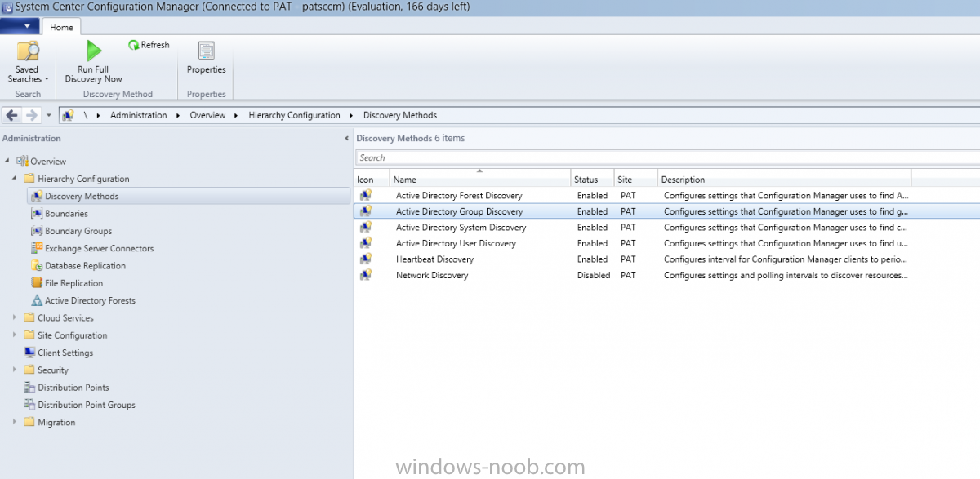Open the Database Replication icon
Viewport: 980px width, 479px height.
[37, 265]
